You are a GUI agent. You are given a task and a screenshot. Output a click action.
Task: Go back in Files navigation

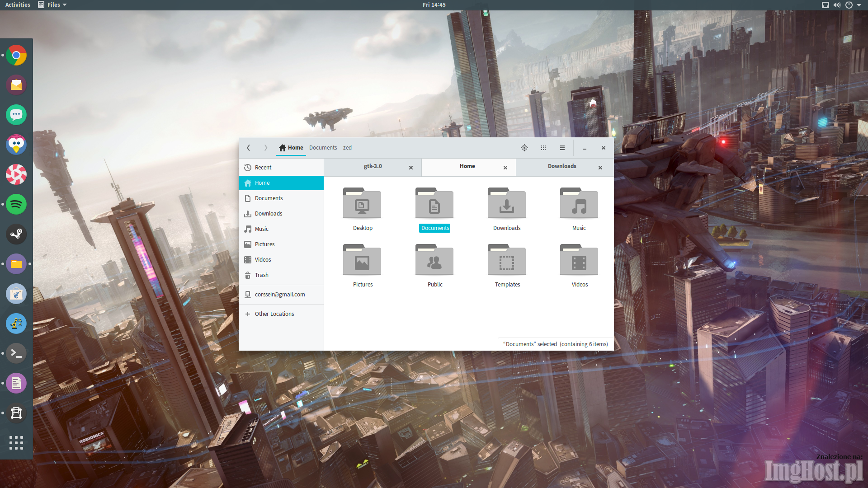[x=248, y=148]
